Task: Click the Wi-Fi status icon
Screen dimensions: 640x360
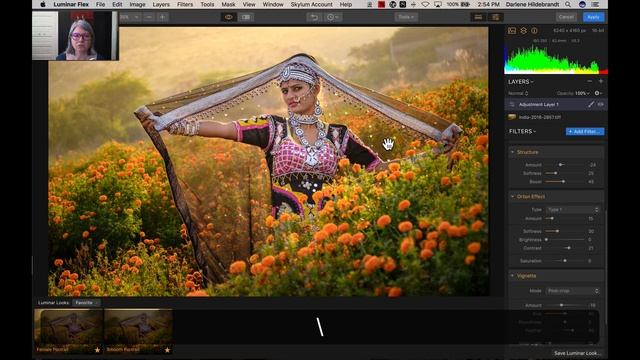Action: tap(425, 4)
